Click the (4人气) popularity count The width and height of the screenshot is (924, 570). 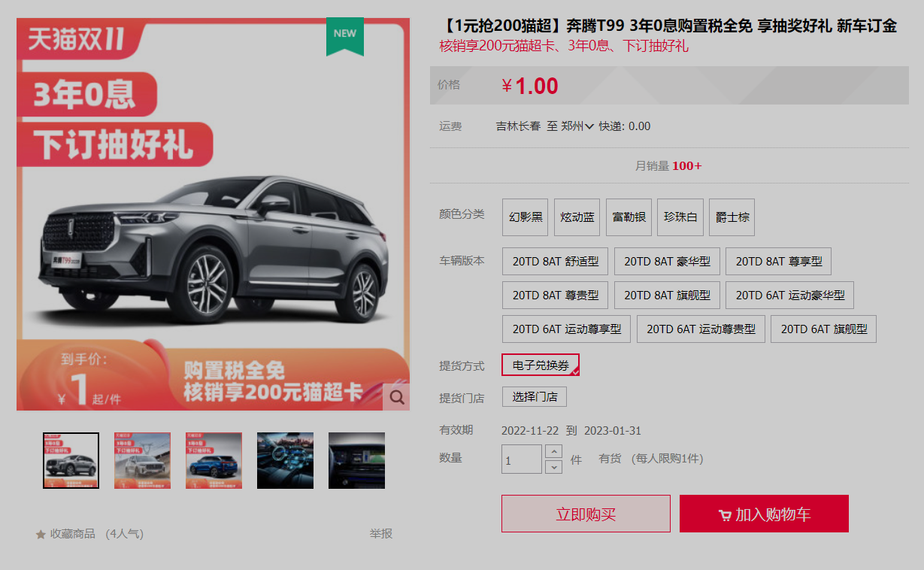tap(125, 534)
